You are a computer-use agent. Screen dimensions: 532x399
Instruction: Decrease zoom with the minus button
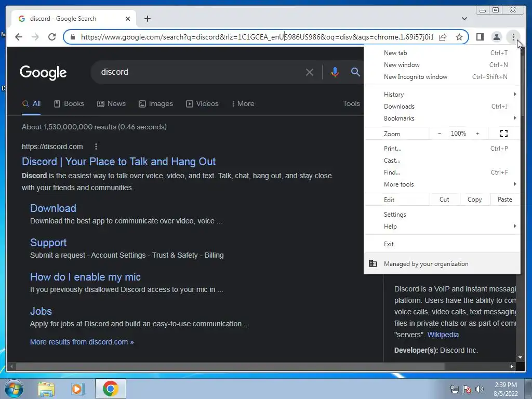440,134
